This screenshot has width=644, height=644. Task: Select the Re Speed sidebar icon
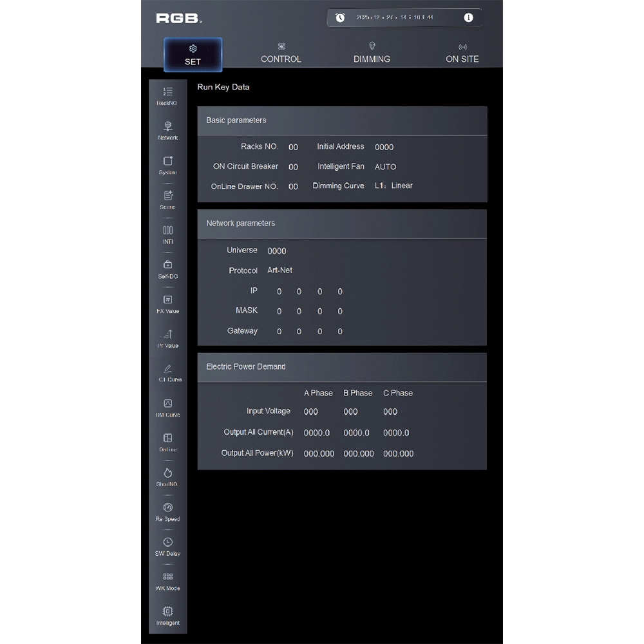167,512
